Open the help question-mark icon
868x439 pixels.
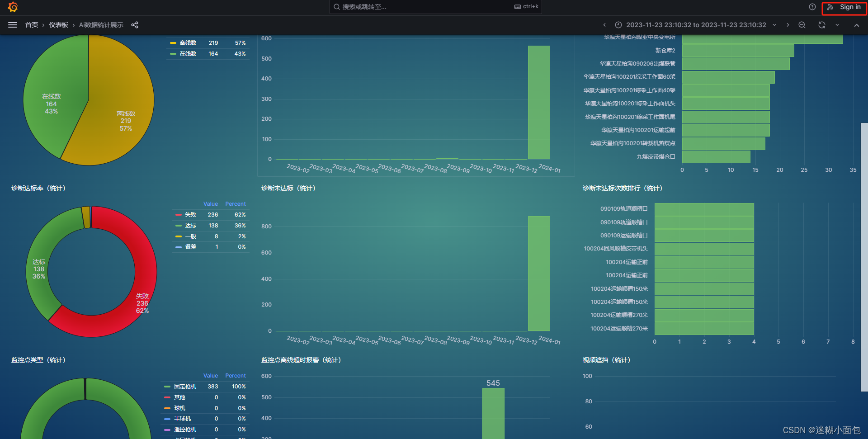[x=812, y=7]
